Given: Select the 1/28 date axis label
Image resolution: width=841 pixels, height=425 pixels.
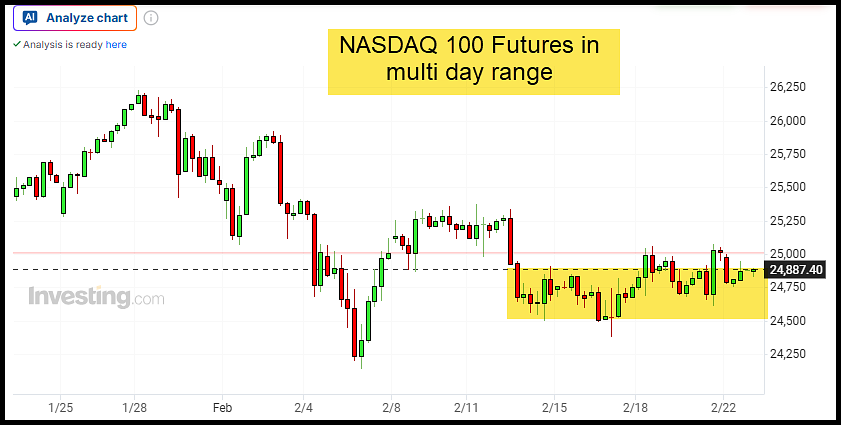Looking at the screenshot, I should [135, 408].
